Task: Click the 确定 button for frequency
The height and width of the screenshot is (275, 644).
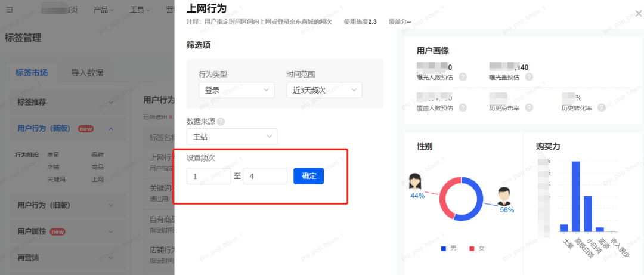Action: [x=308, y=177]
